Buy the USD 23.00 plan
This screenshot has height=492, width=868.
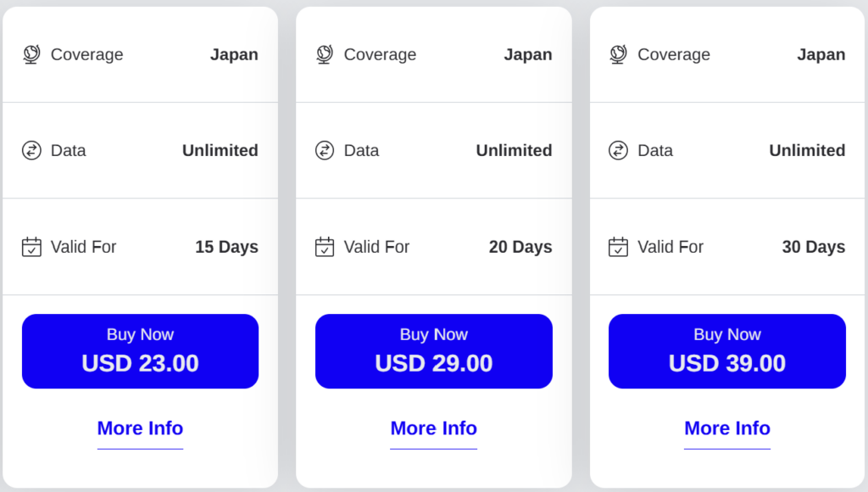pos(140,351)
